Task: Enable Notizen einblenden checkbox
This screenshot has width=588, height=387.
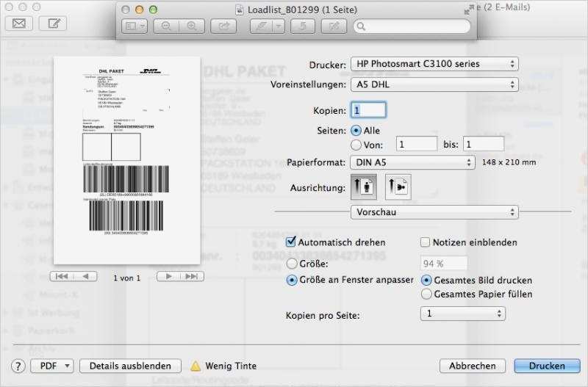Action: coord(425,242)
